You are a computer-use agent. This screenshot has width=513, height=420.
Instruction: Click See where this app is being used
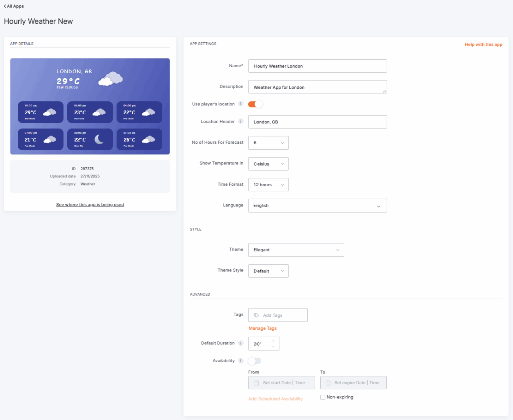90,205
